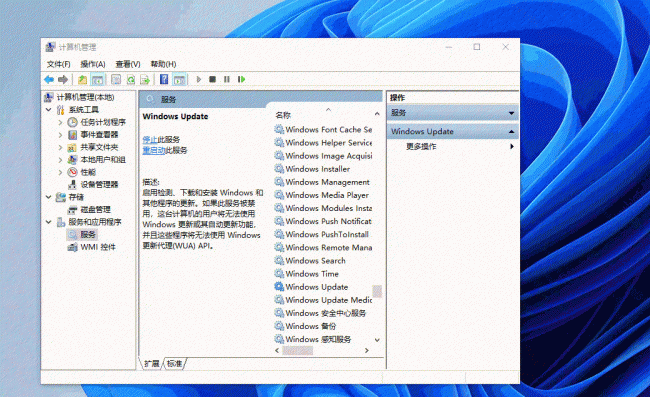Expand the 共享文件夹 tree node

[60, 147]
